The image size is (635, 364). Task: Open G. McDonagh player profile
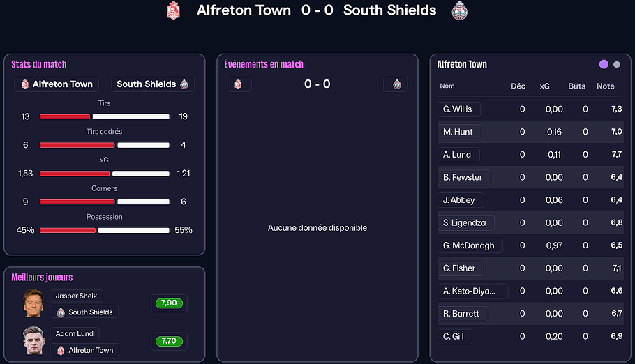[468, 245]
